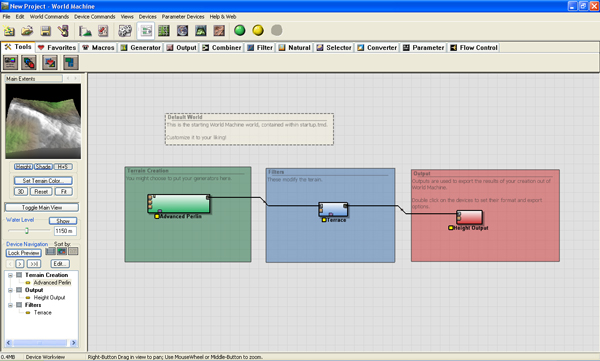Click the 3D preview button
This screenshot has width=600, height=361.
21,192
